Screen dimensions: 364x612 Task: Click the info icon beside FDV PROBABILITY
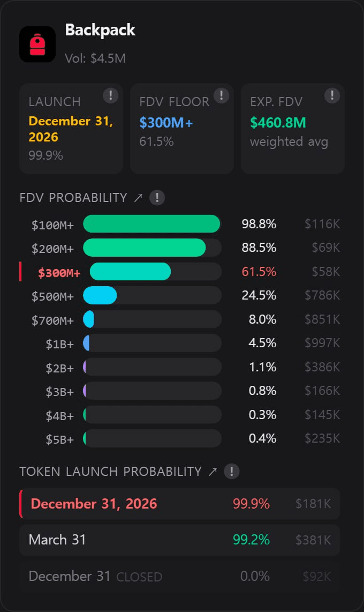(x=157, y=198)
